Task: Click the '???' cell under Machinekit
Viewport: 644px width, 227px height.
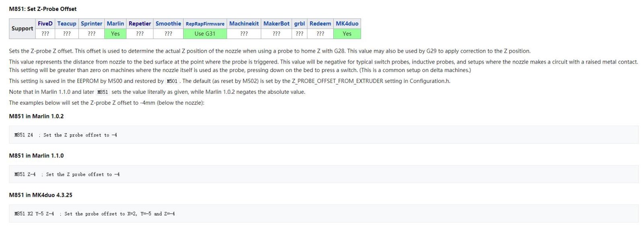Action: point(244,34)
